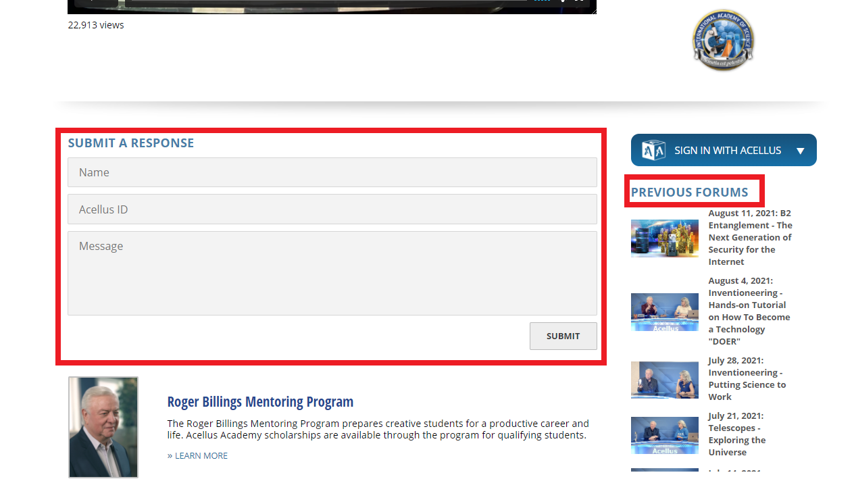Open the July 21 Telescopes forum link

[x=736, y=434]
